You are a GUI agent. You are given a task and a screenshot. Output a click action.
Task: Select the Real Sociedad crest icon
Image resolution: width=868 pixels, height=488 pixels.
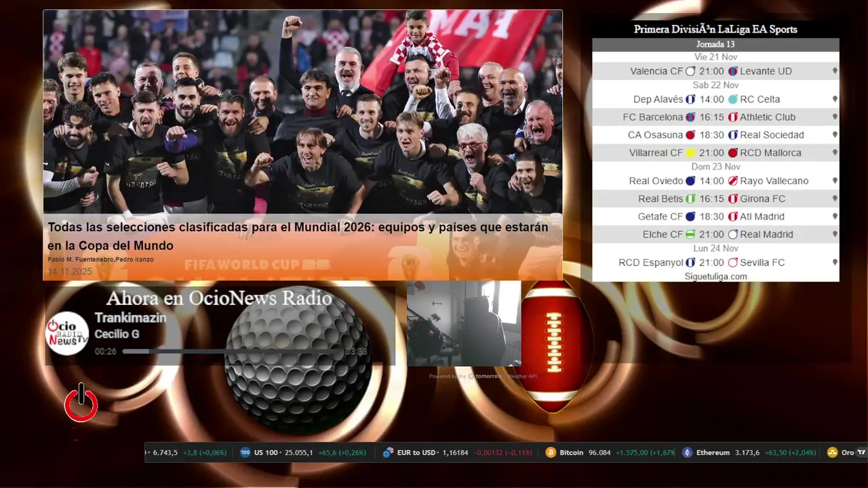(x=733, y=135)
